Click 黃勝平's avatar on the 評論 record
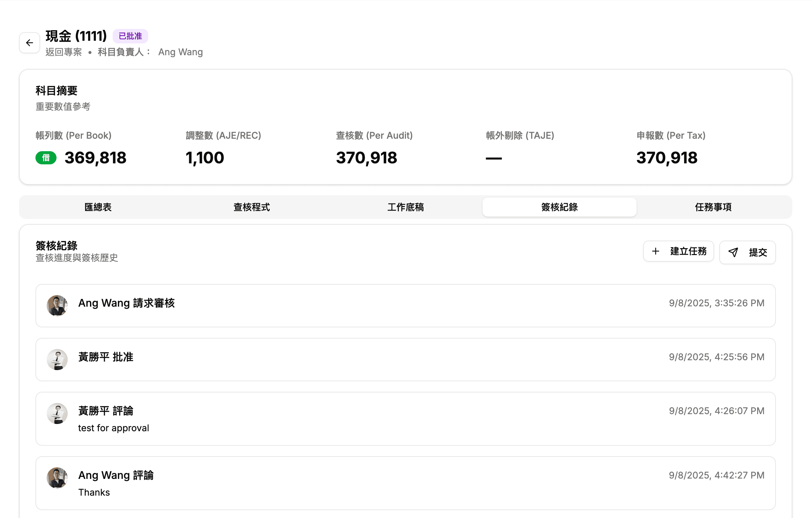The height and width of the screenshot is (518, 812). [57, 413]
